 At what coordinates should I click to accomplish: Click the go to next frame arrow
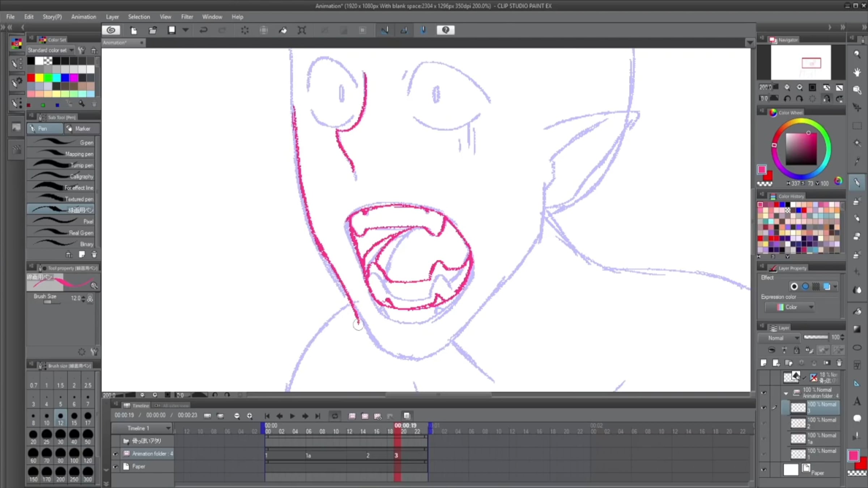(305, 416)
